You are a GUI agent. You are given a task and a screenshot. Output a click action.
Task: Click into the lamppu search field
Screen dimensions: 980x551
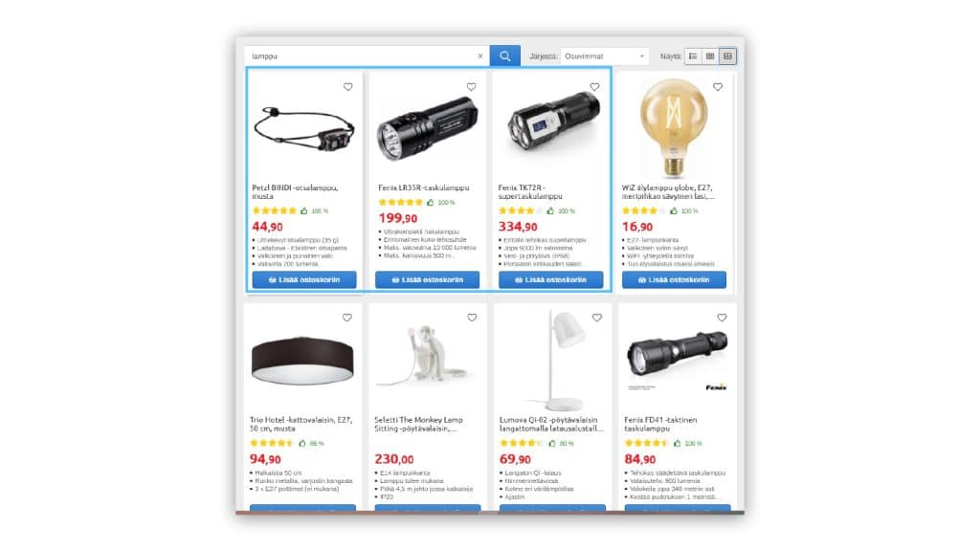click(x=363, y=56)
